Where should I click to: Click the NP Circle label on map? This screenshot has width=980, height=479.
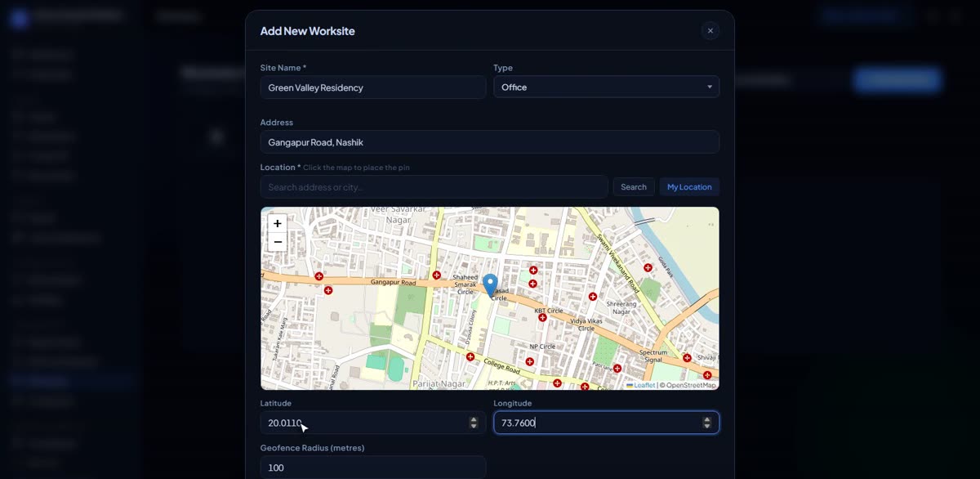(542, 346)
